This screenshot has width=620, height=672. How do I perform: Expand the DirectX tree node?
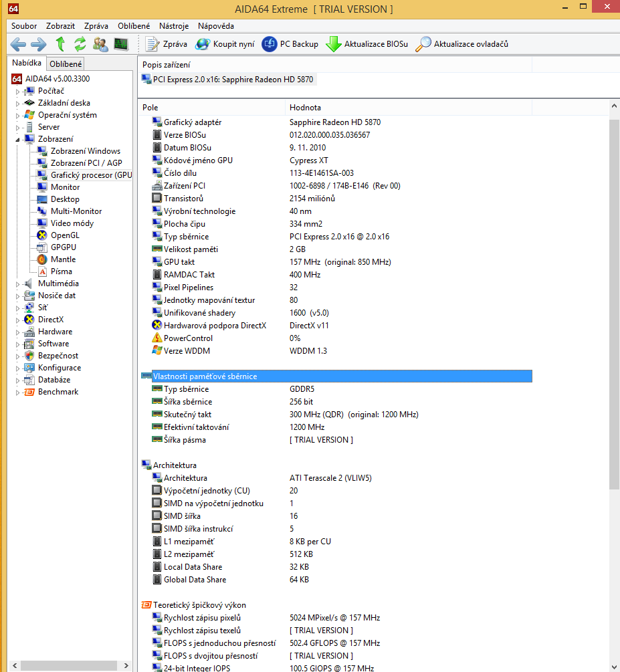tap(17, 320)
